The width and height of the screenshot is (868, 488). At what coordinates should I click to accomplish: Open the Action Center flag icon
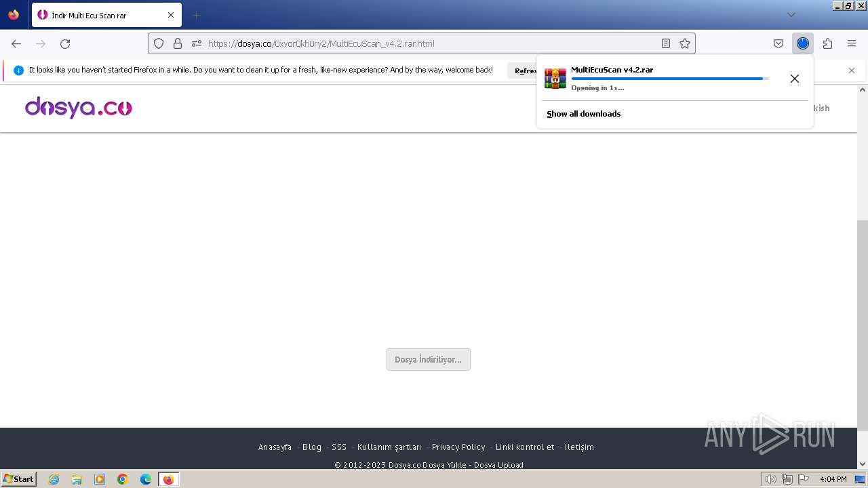pyautogui.click(x=803, y=479)
